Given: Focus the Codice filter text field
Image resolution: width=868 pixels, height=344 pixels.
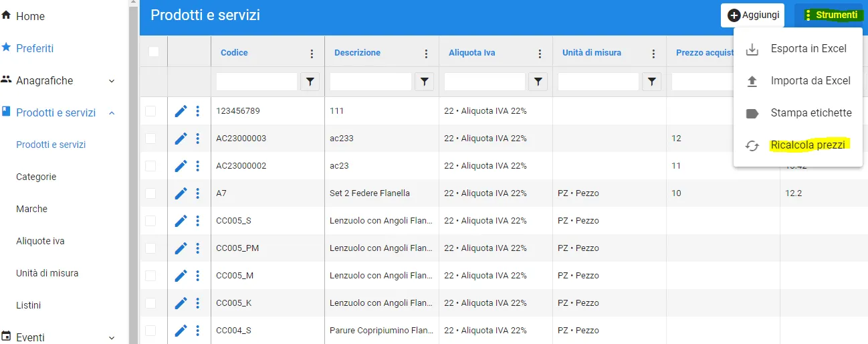Looking at the screenshot, I should pos(256,82).
